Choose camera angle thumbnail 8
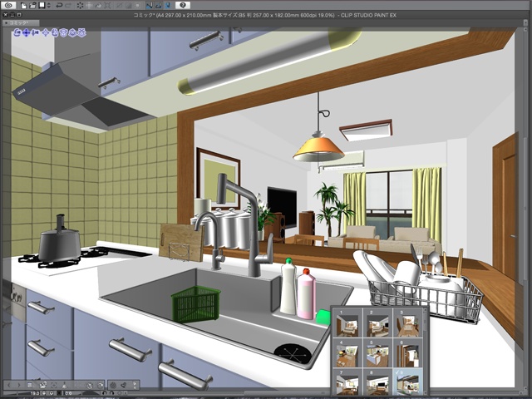Image resolution: width=532 pixels, height=399 pixels. point(377,382)
